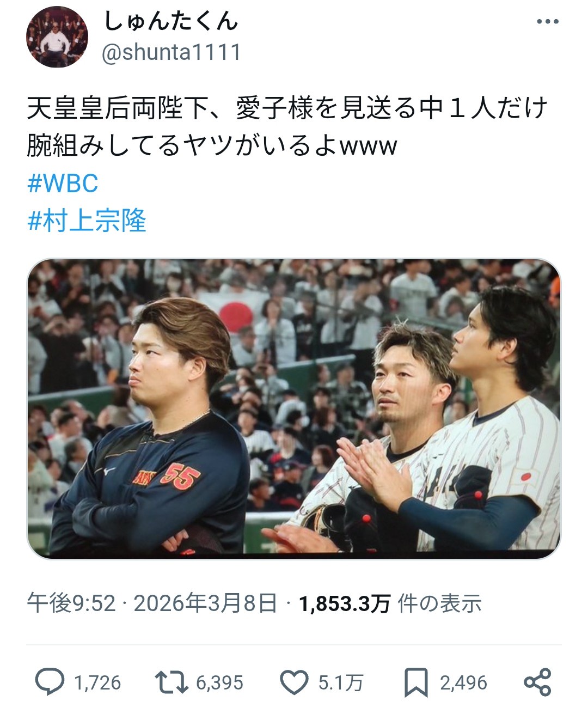Open the share icon

click(537, 682)
